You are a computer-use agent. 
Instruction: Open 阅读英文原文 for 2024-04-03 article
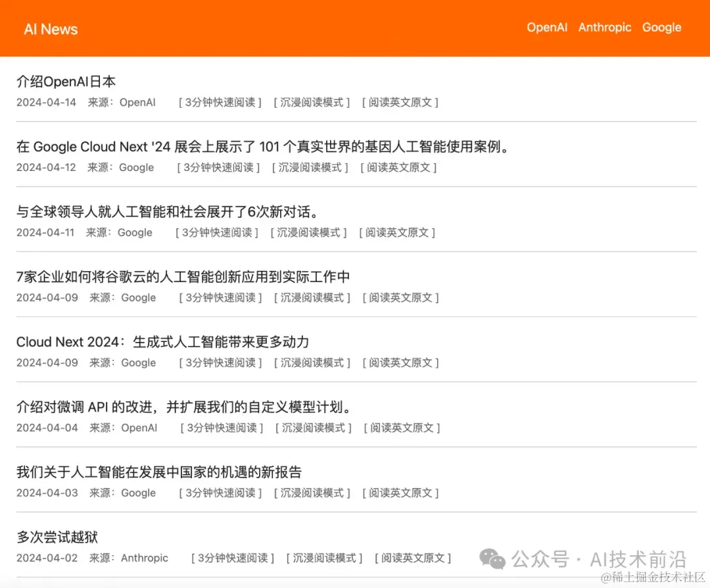tap(401, 493)
